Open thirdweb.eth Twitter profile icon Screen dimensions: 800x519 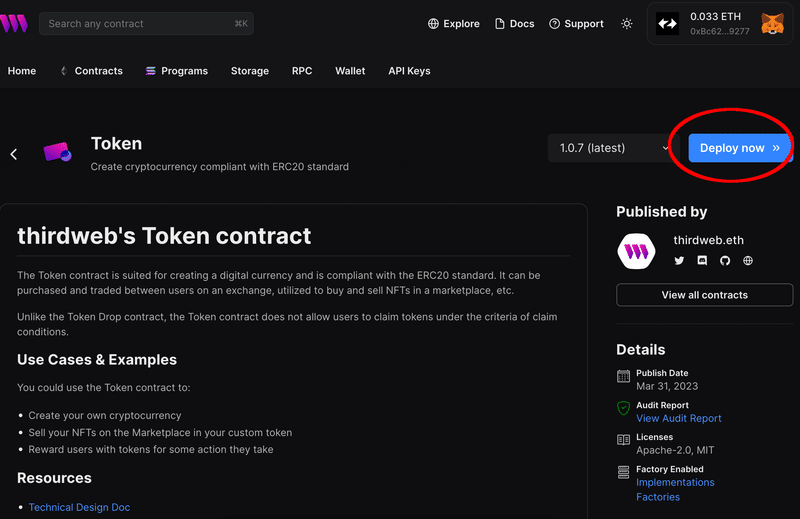pos(679,261)
